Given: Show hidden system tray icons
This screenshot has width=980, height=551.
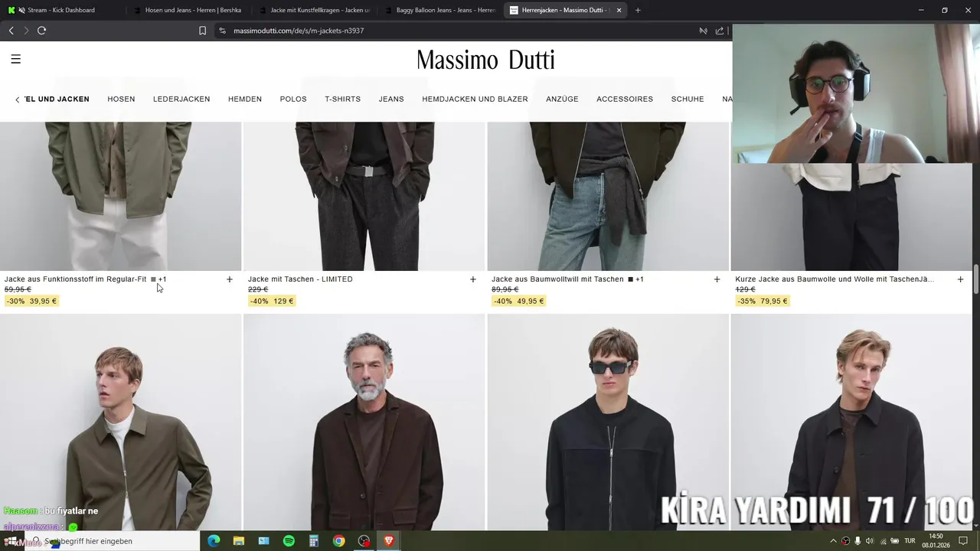Looking at the screenshot, I should click(833, 541).
